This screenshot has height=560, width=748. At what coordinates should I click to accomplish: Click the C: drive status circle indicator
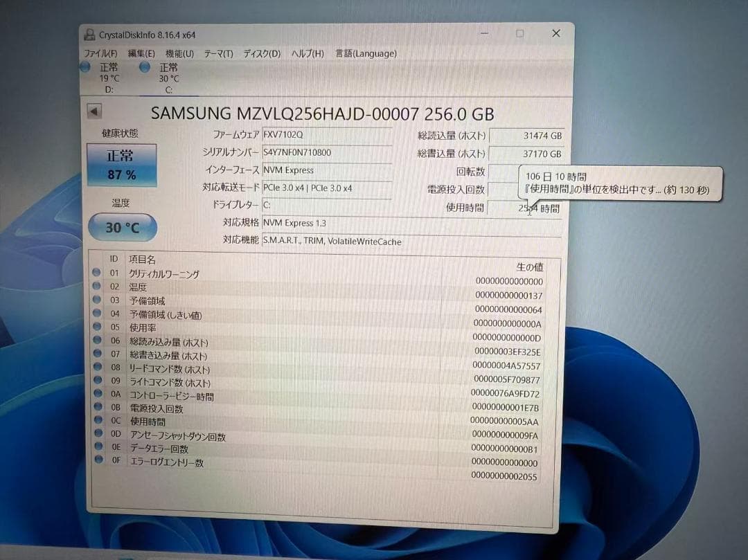click(x=145, y=67)
